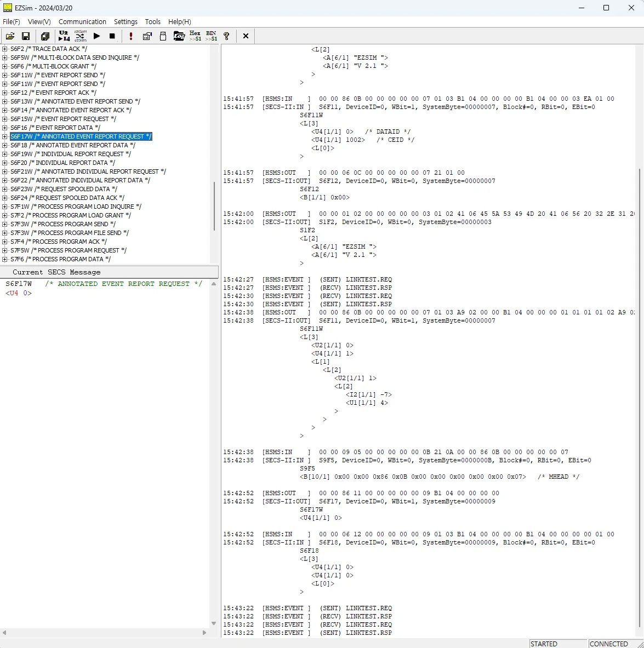Click the Hex >>S1 toolbar icon
Screen dimensions: 644x648
tap(195, 36)
